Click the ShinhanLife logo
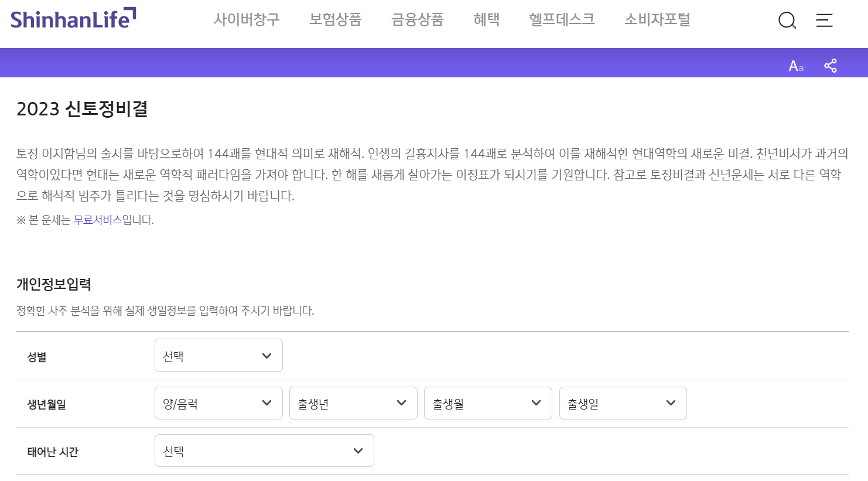 (73, 18)
